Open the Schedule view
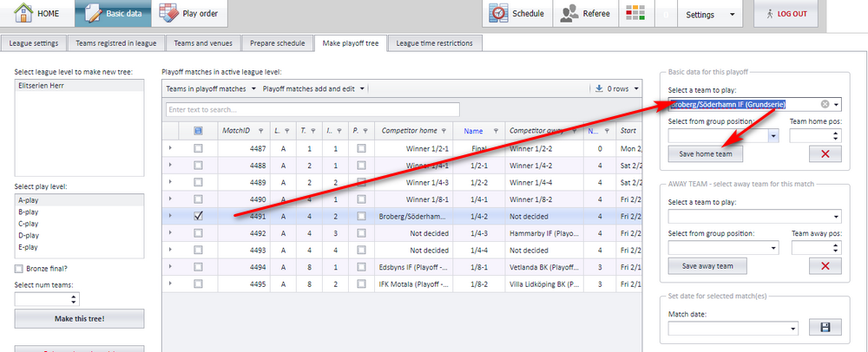 coord(517,14)
